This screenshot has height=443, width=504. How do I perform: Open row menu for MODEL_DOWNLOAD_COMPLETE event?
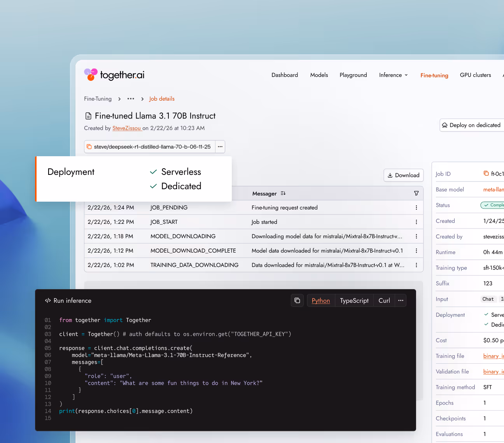[416, 251]
